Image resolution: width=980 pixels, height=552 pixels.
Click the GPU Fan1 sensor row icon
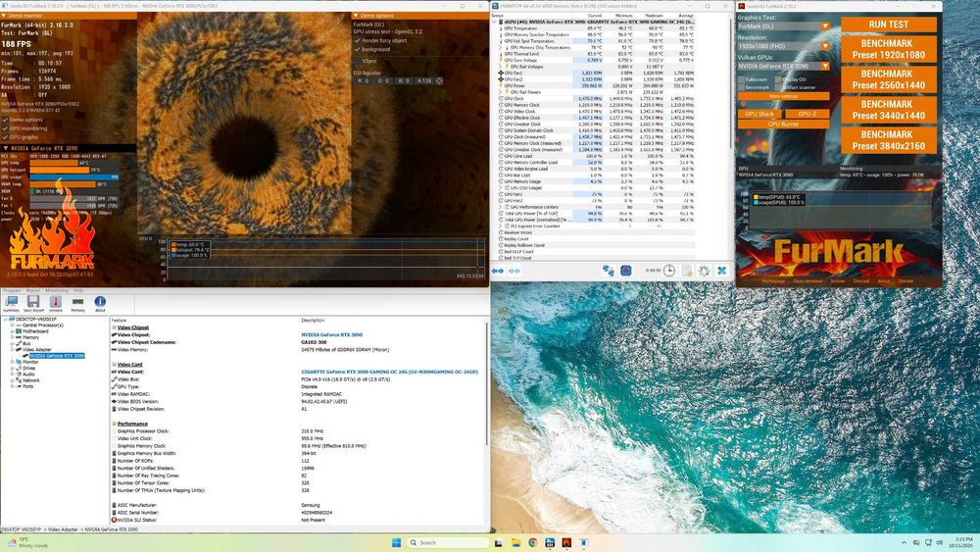[501, 74]
